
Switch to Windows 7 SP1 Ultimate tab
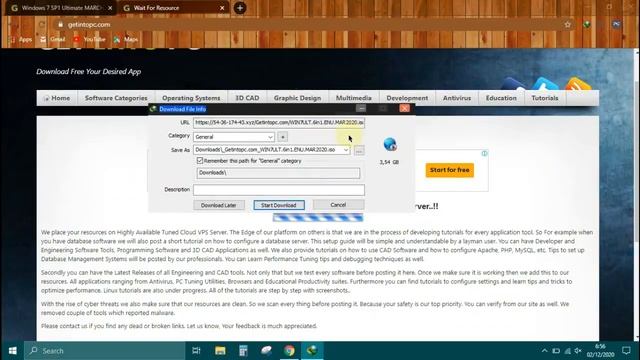(x=60, y=8)
